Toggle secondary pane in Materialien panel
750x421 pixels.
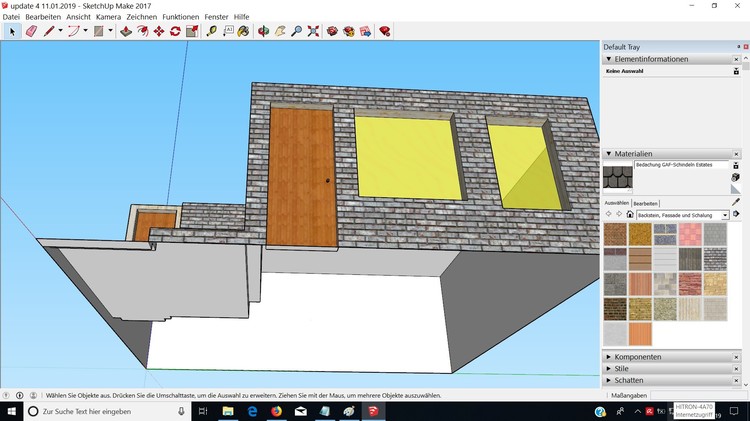(736, 165)
